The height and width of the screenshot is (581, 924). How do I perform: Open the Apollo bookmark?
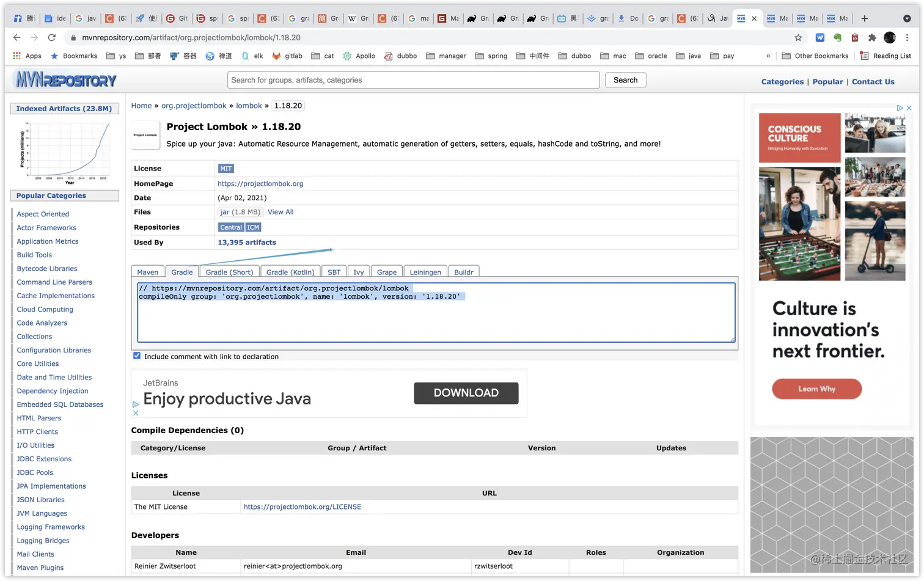[359, 56]
